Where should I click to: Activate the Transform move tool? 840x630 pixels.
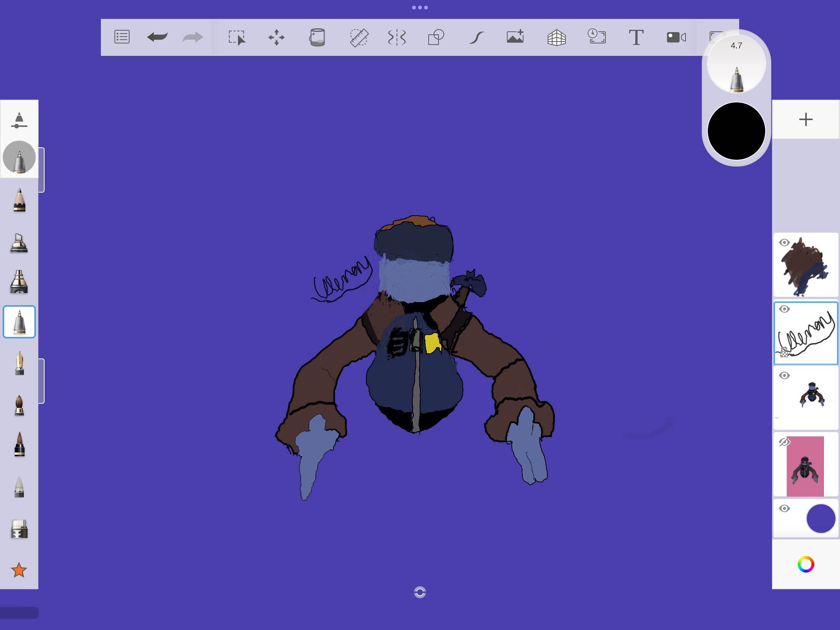pyautogui.click(x=276, y=38)
